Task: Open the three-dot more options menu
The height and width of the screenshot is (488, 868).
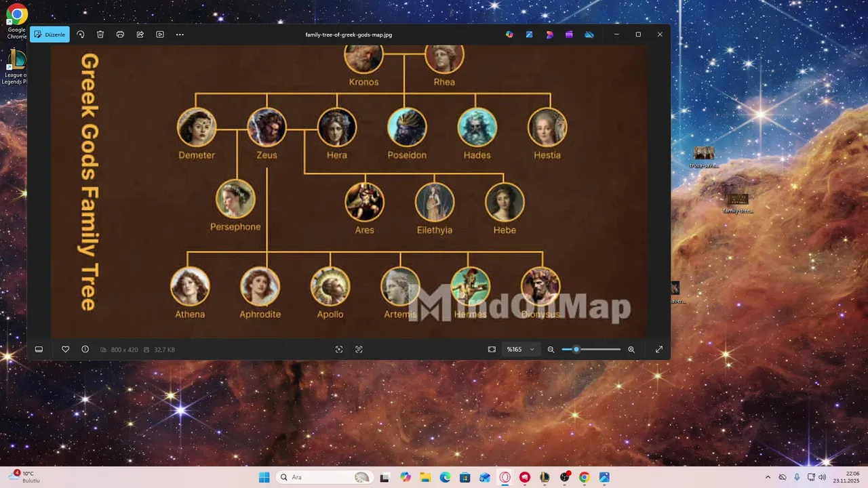Action: click(x=180, y=35)
